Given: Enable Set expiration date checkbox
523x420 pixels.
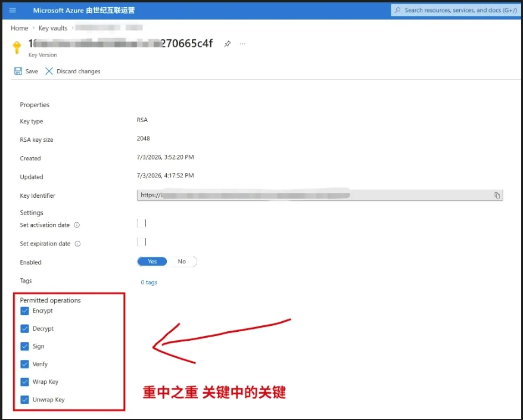Looking at the screenshot, I should point(141,242).
